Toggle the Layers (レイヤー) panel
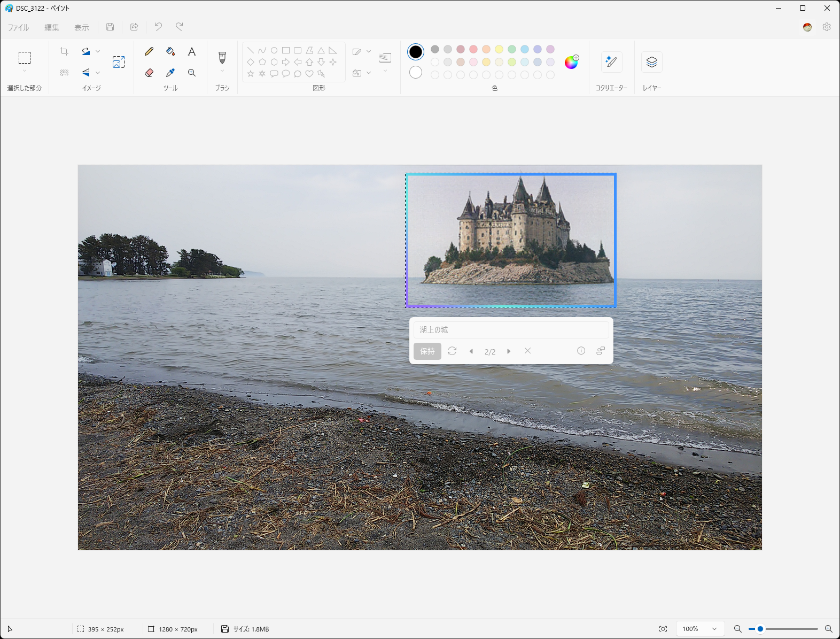The width and height of the screenshot is (840, 639). pyautogui.click(x=651, y=62)
